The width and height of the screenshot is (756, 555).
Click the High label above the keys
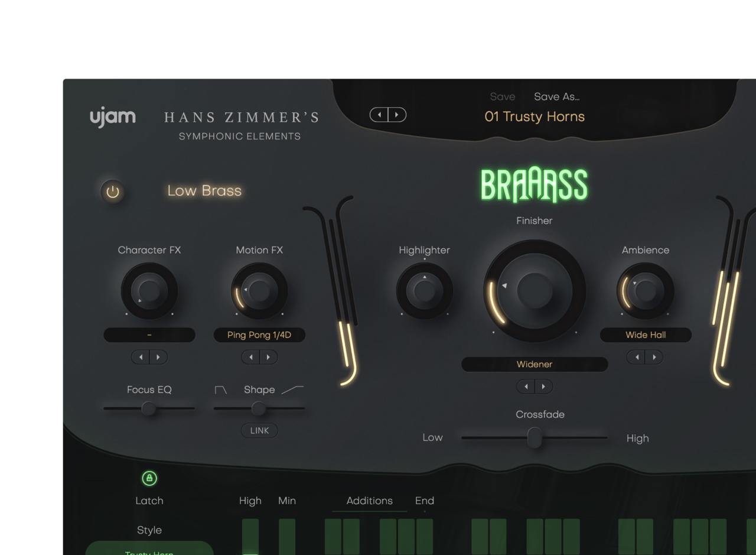click(250, 501)
